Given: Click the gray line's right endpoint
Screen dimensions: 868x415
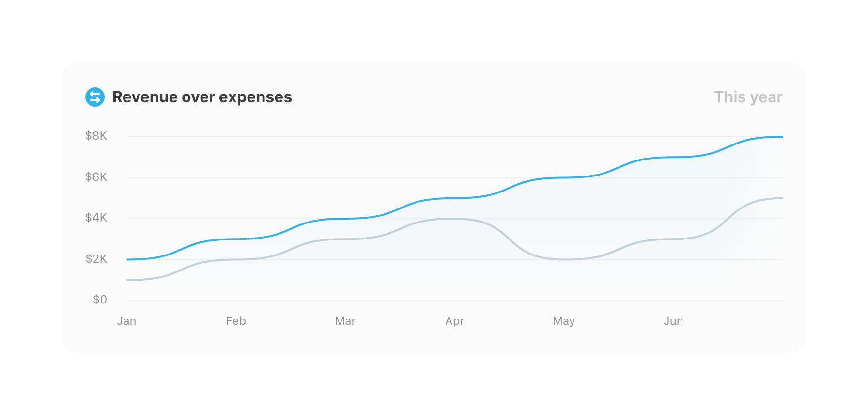Looking at the screenshot, I should [781, 198].
